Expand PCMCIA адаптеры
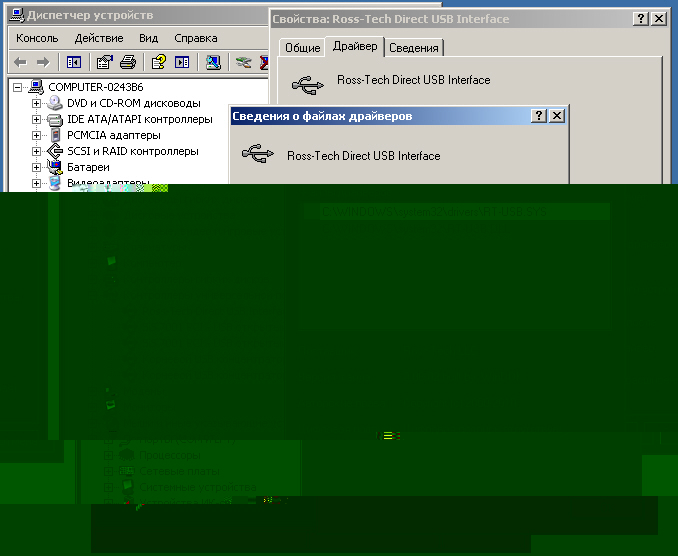The height and width of the screenshot is (556, 678). tap(36, 135)
